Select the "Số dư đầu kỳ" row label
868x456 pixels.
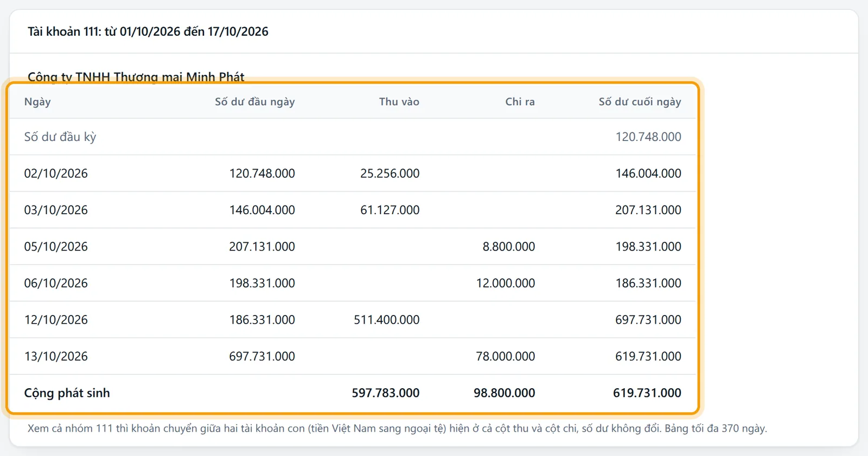coord(60,137)
